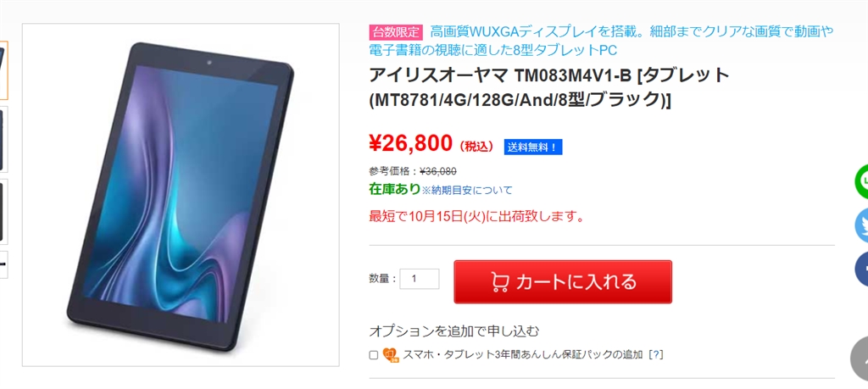
Task: Click the blue 高画質WUXGAディスプレイ headline text
Action: pos(601,41)
